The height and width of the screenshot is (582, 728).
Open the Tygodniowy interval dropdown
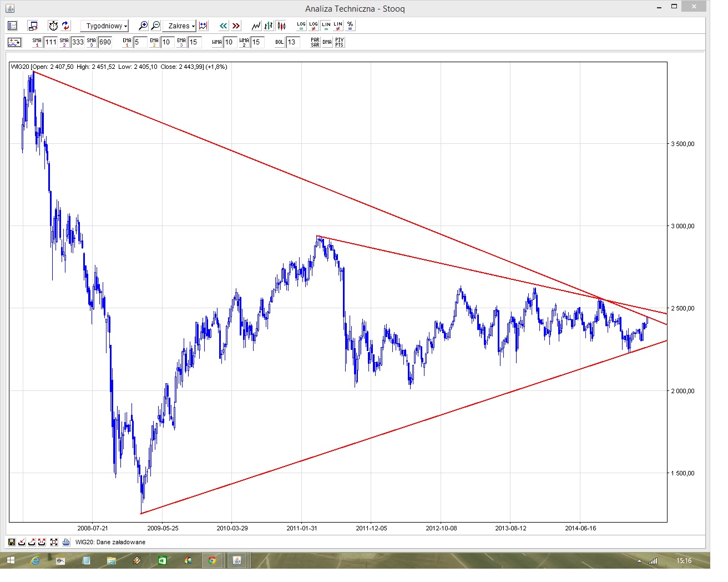click(104, 26)
